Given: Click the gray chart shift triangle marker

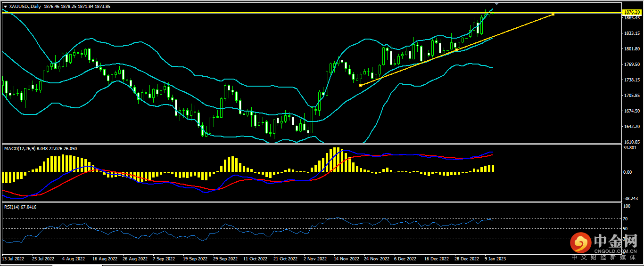Looking at the screenshot, I should point(496,3).
